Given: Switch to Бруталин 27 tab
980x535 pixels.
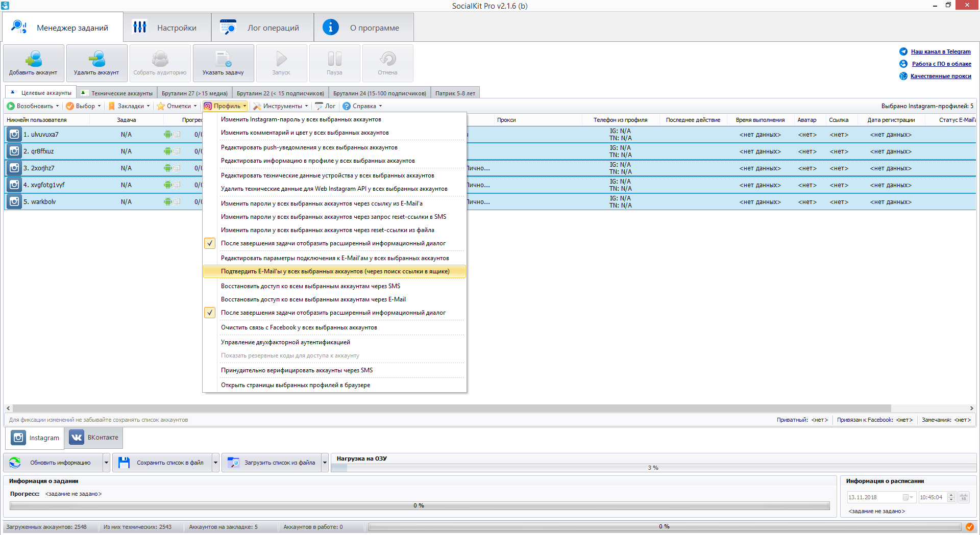Looking at the screenshot, I should [x=194, y=93].
